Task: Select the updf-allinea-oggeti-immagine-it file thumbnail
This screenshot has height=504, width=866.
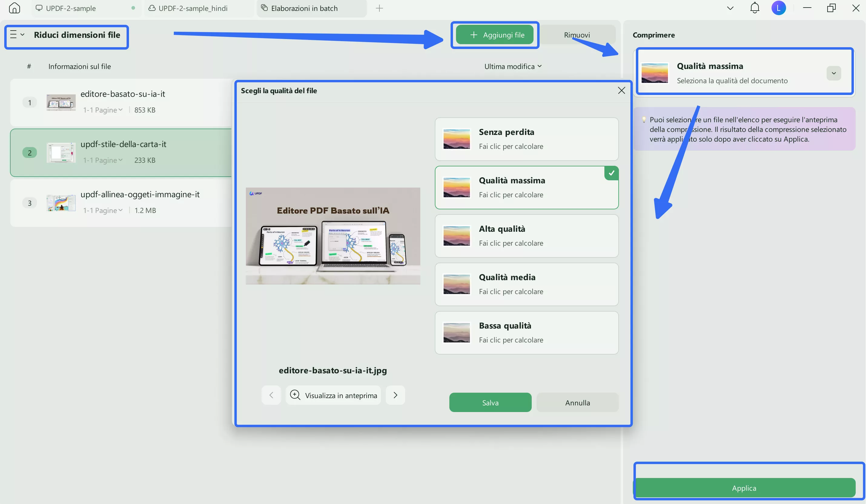Action: point(61,203)
